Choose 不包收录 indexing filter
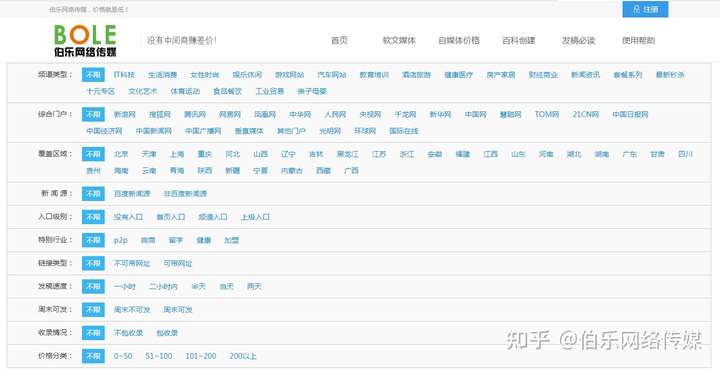The width and height of the screenshot is (720, 369). click(128, 333)
